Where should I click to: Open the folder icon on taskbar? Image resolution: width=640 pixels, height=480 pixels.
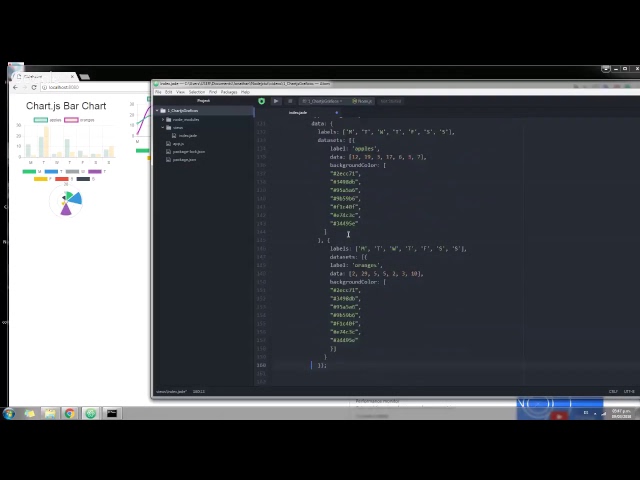point(50,413)
